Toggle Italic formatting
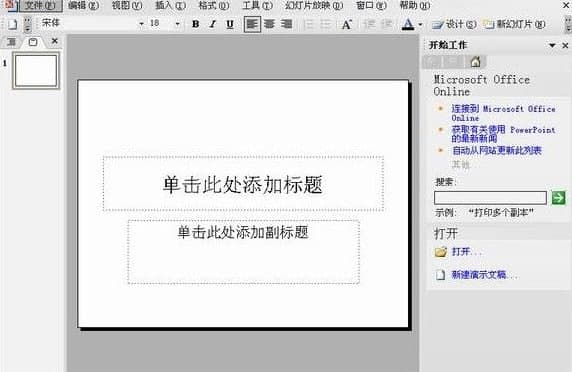The image size is (572, 372). [x=213, y=24]
